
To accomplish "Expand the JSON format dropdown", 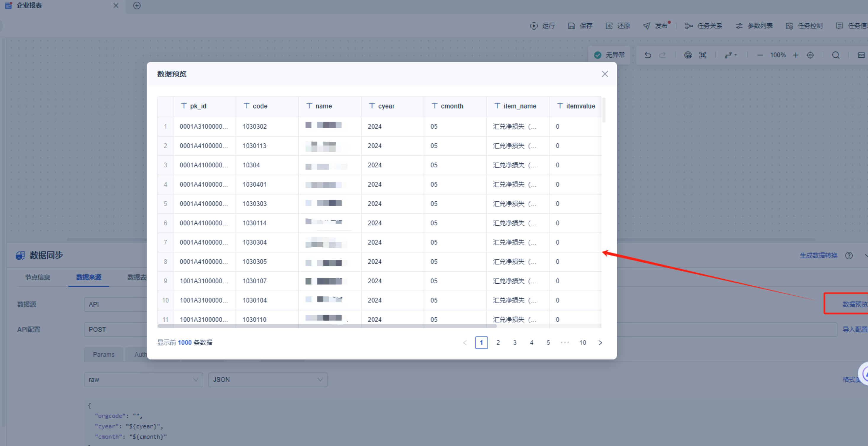I will click(268, 380).
